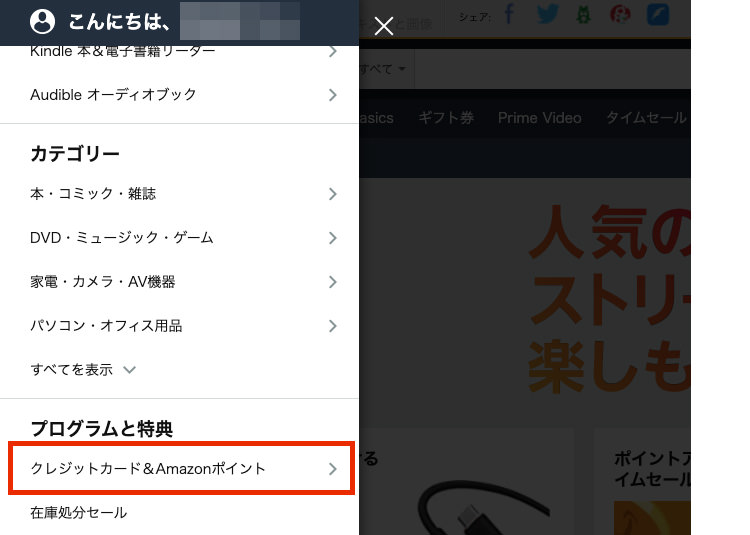The width and height of the screenshot is (750, 535).
Task: Click the down arrow beside すべてを表示
Action: tap(130, 370)
